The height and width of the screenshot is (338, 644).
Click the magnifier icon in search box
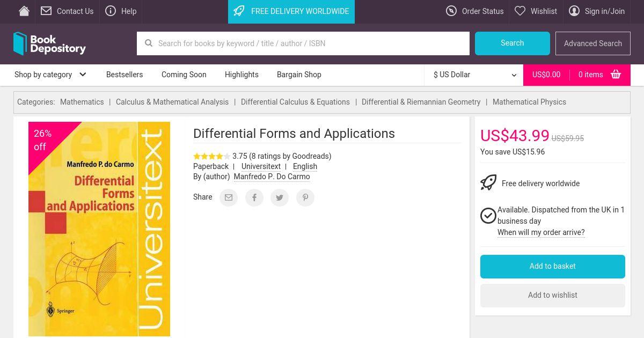point(149,43)
